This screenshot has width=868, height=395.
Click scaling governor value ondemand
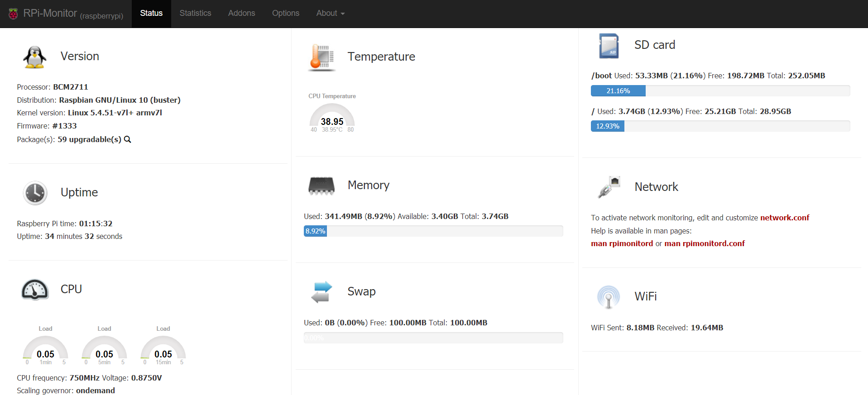click(96, 390)
